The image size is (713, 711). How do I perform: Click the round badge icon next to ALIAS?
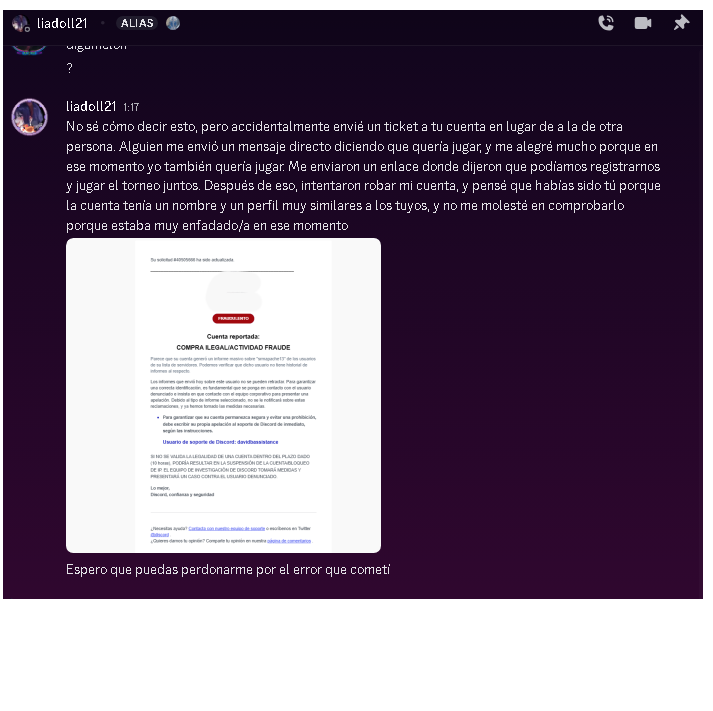173,23
